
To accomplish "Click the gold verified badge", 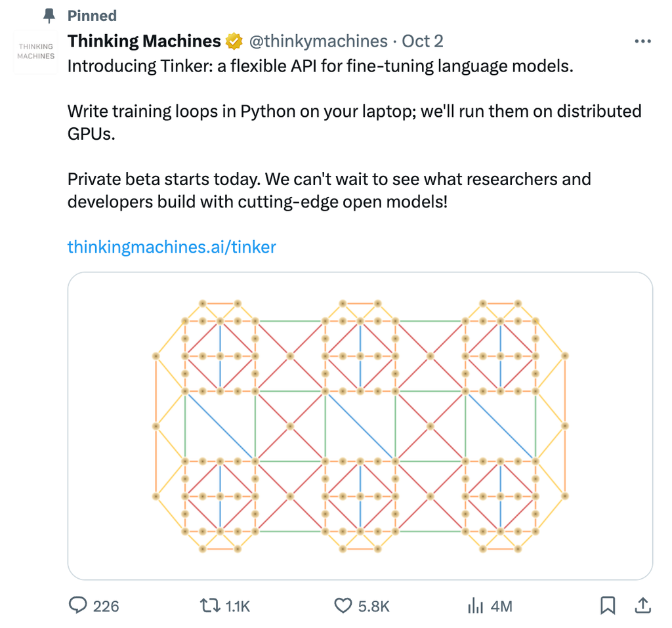I will [234, 41].
